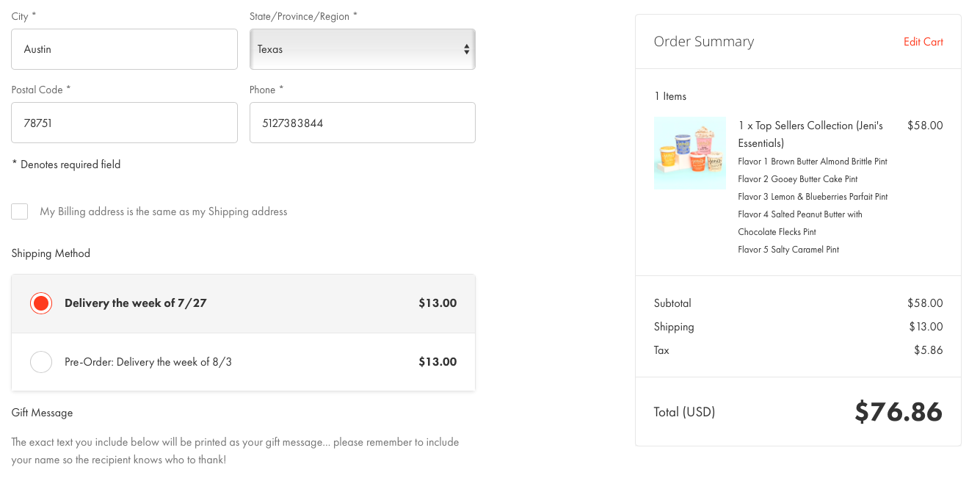Image resolution: width=980 pixels, height=478 pixels.
Task: Click the Flavor 1 Brown Butter Almond Brittle line
Action: tap(812, 162)
